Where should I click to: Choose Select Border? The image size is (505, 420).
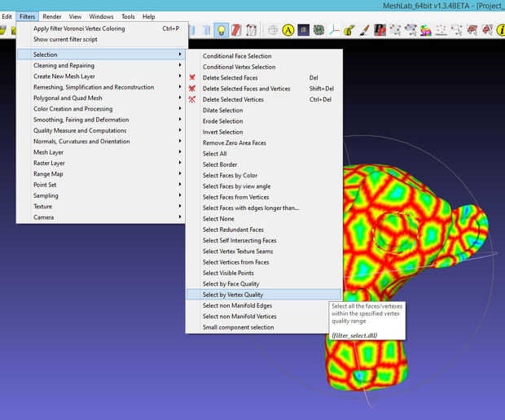pos(263,164)
